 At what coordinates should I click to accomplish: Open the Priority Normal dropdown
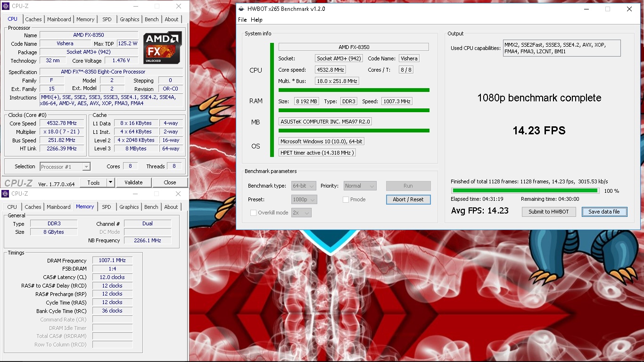360,186
